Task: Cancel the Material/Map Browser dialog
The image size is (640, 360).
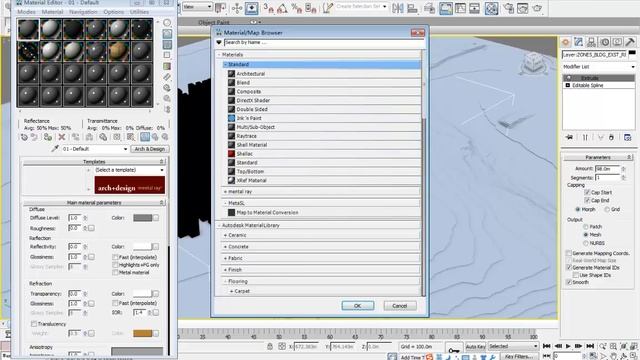Action: coord(400,306)
